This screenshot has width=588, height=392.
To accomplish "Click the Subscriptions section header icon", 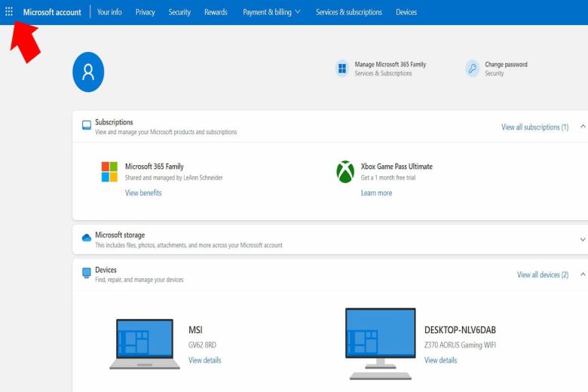I will tap(86, 125).
